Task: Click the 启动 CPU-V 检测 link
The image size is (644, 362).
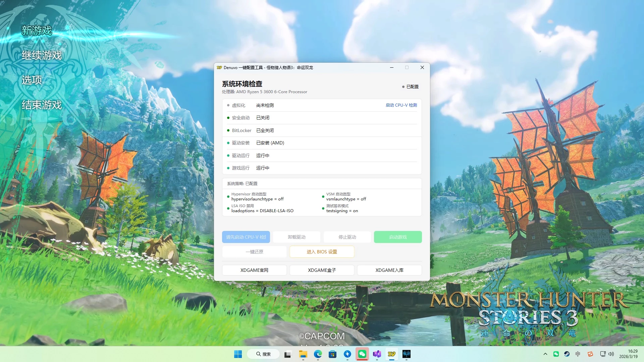Action: 400,105
